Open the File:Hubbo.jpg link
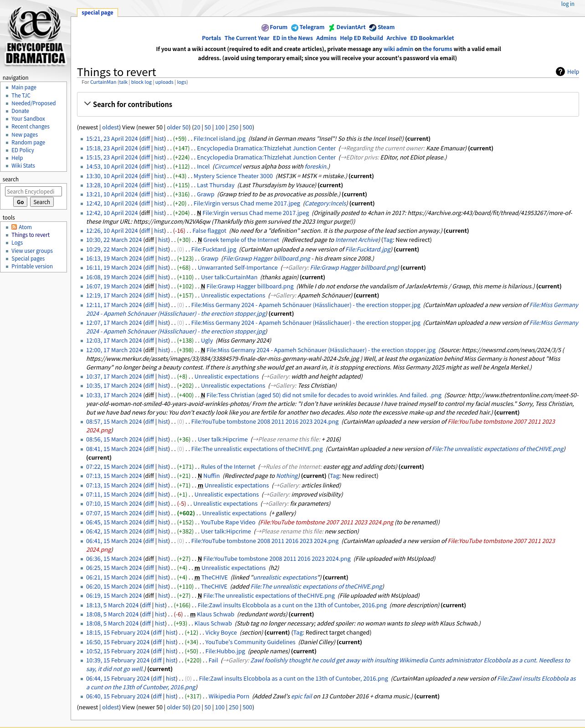The width and height of the screenshot is (585, 728). tap(225, 651)
